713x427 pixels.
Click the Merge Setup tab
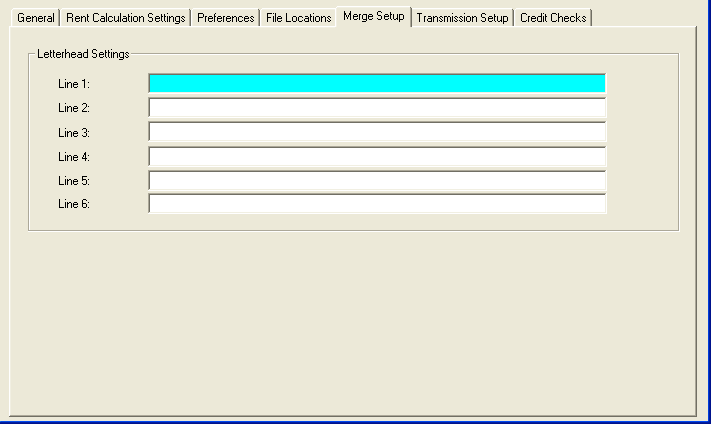pos(373,16)
